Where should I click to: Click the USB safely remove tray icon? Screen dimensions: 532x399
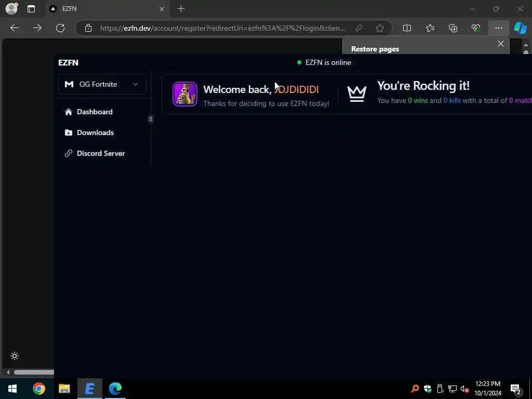pos(440,389)
